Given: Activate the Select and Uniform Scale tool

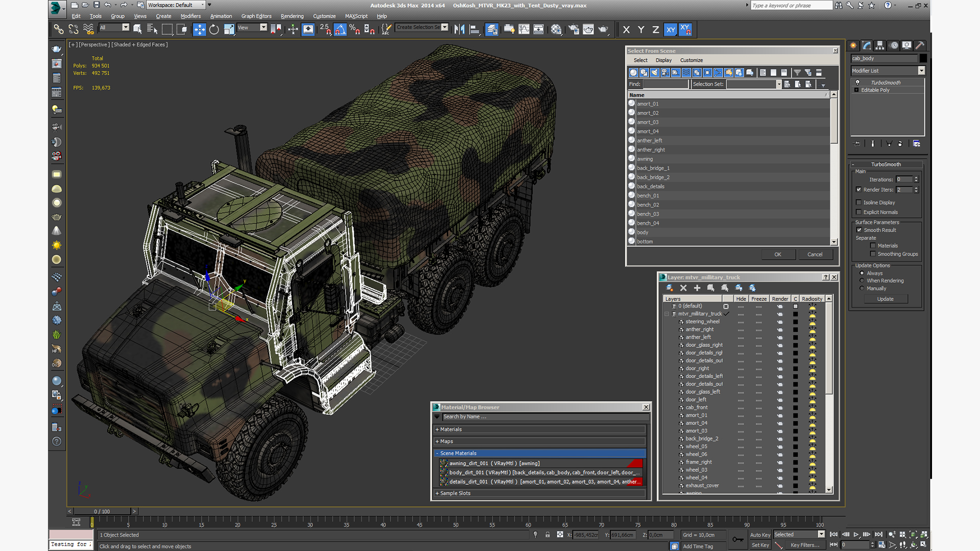Looking at the screenshot, I should [229, 30].
